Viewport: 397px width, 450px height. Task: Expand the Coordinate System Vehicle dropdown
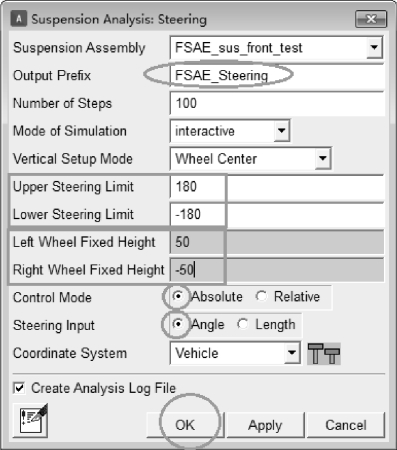coord(292,353)
